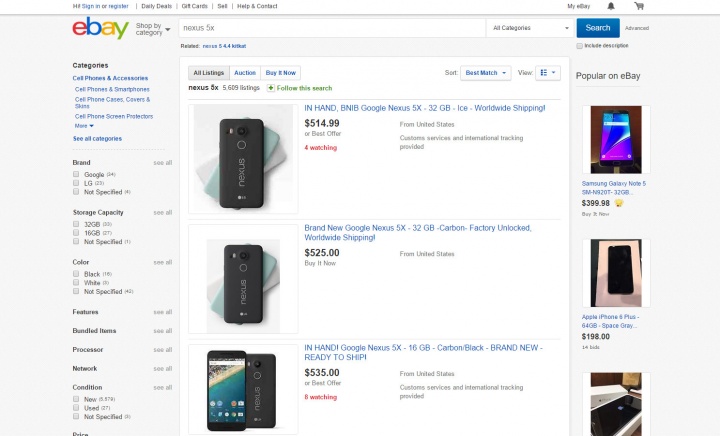This screenshot has height=436, width=720.
Task: Open My eBay menu
Action: click(579, 6)
